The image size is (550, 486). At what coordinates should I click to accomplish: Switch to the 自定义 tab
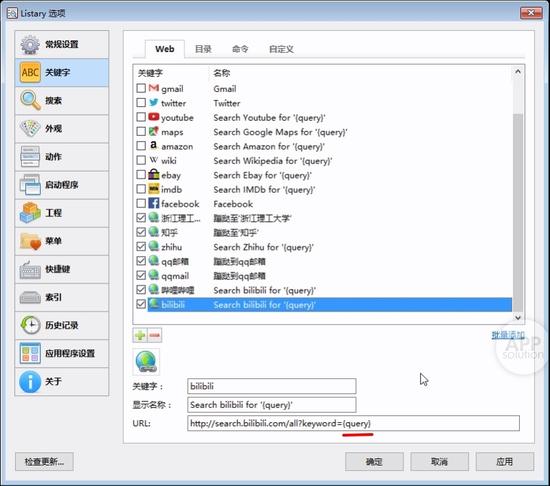pyautogui.click(x=281, y=49)
